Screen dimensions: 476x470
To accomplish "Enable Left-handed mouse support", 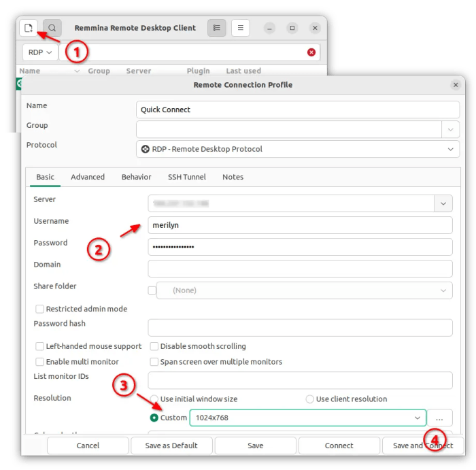I will click(39, 346).
